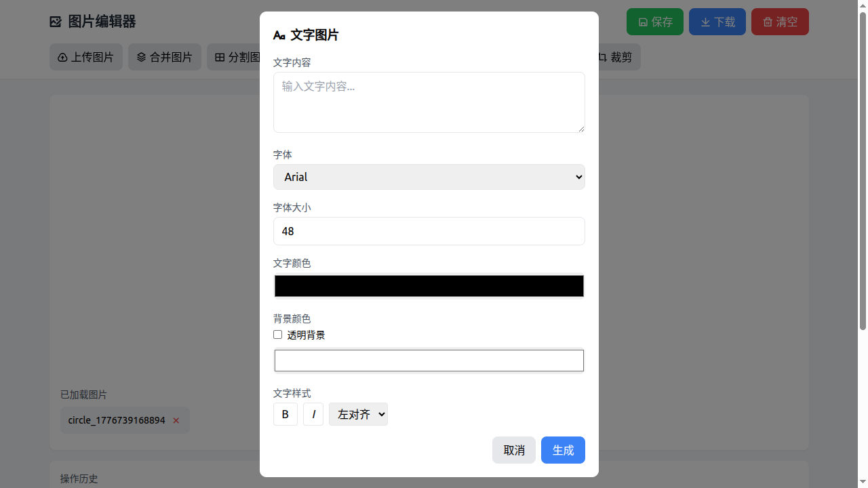
Task: Click the 文字内容 text area
Action: coord(429,102)
